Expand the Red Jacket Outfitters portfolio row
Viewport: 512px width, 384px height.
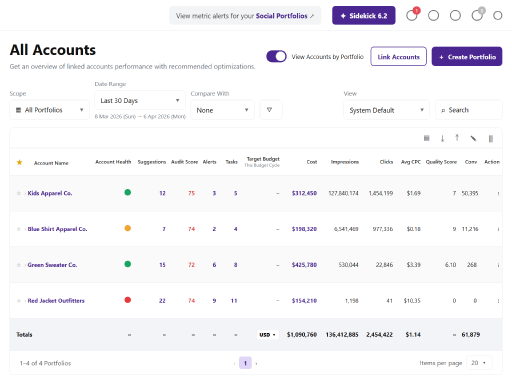pyautogui.click(x=25, y=301)
